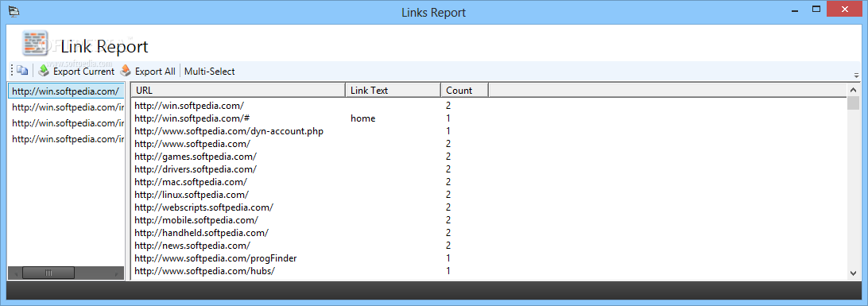Select the http://news.softpedia.com/ row

489,246
